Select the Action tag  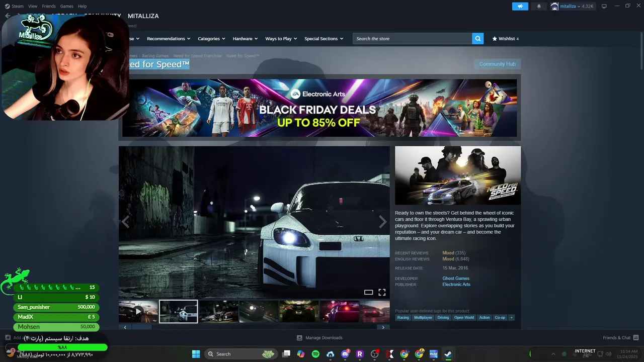(485, 317)
